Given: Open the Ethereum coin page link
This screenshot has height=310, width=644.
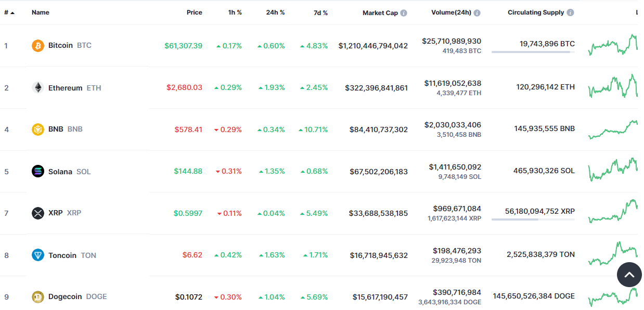Looking at the screenshot, I should coord(67,88).
